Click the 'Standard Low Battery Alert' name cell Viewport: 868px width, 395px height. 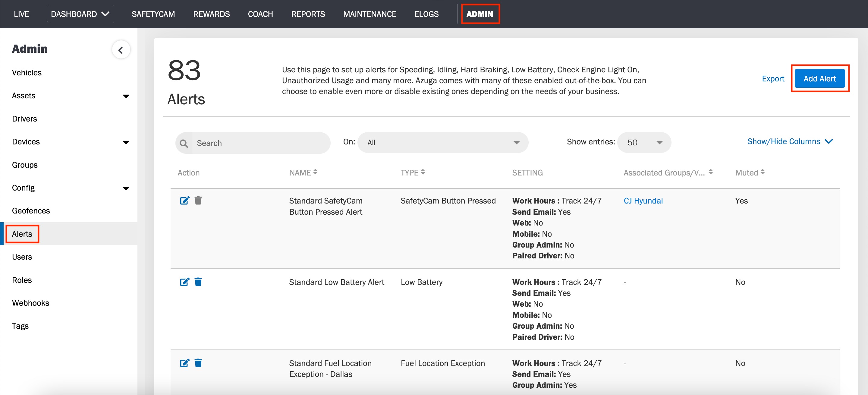pos(336,282)
